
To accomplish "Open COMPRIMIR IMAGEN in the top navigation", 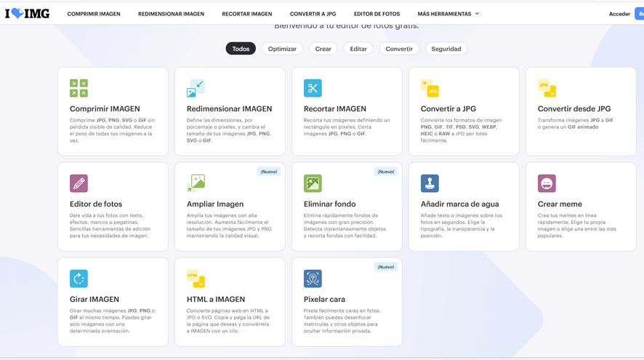I will pyautogui.click(x=94, y=14).
